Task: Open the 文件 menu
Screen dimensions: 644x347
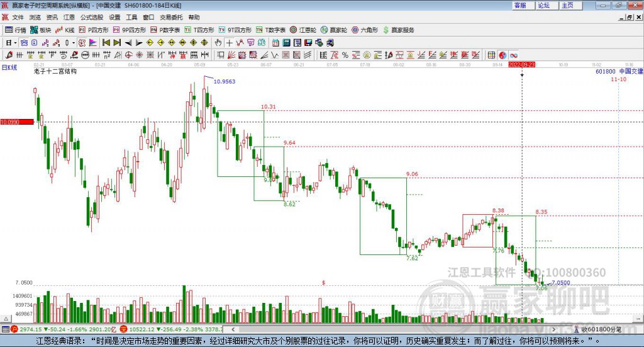Action: (18, 17)
